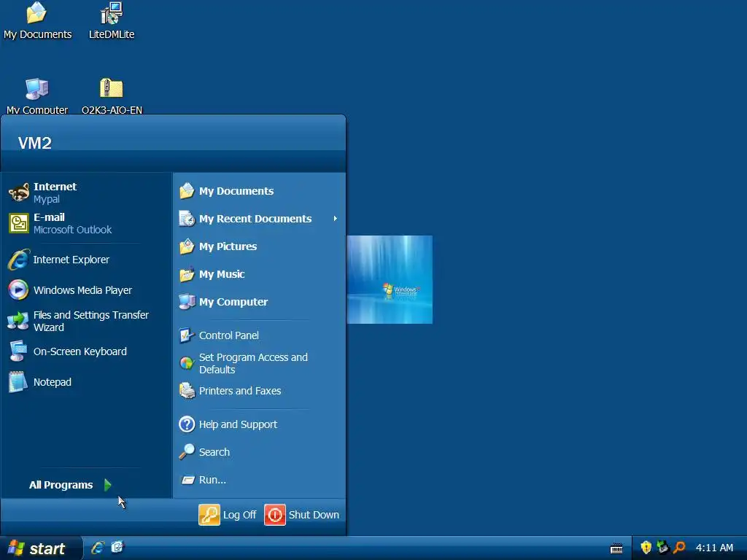Click the orange magnifier tray icon
Screen dimensions: 747x560
[x=679, y=548]
